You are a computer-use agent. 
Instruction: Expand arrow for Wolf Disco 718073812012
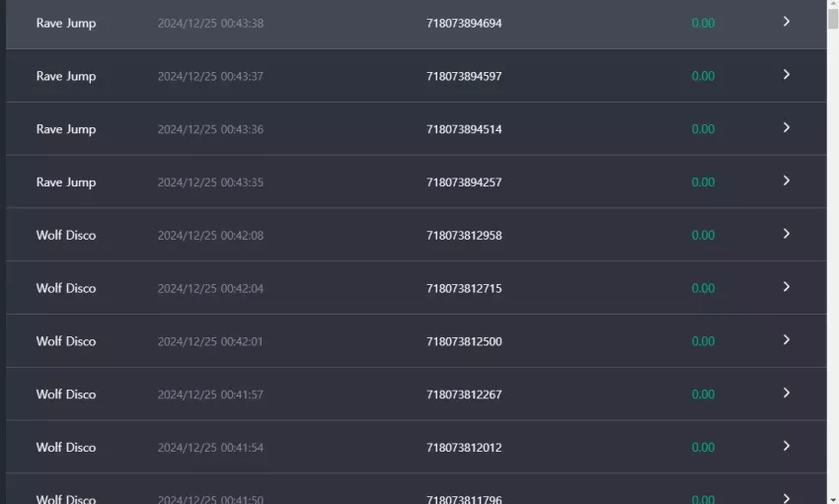click(786, 446)
